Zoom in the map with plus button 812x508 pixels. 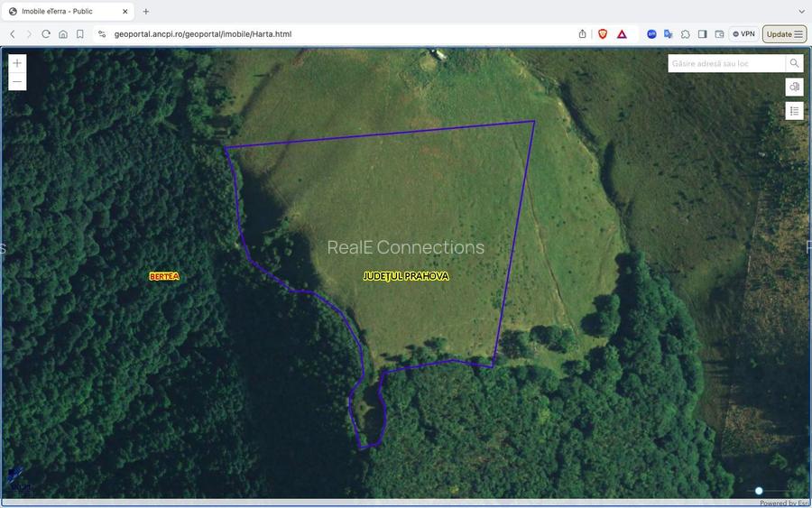click(x=17, y=63)
